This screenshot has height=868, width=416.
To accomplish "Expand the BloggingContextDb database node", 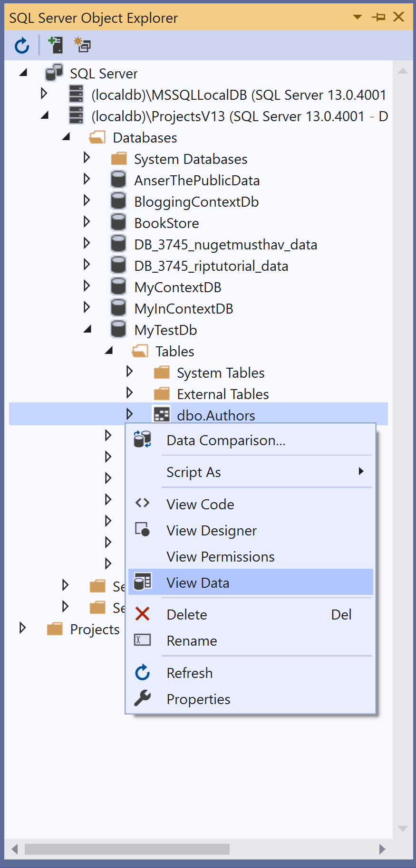I will (87, 200).
